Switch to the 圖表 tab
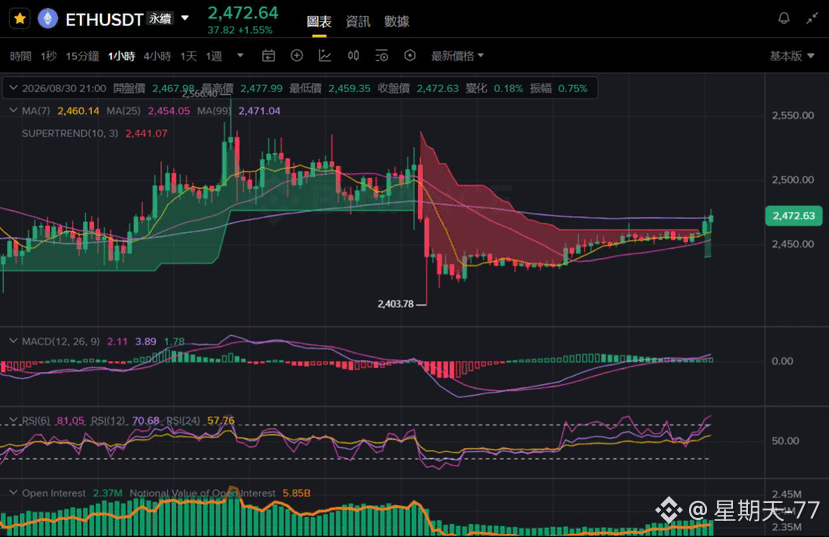The image size is (829, 537). pos(319,22)
